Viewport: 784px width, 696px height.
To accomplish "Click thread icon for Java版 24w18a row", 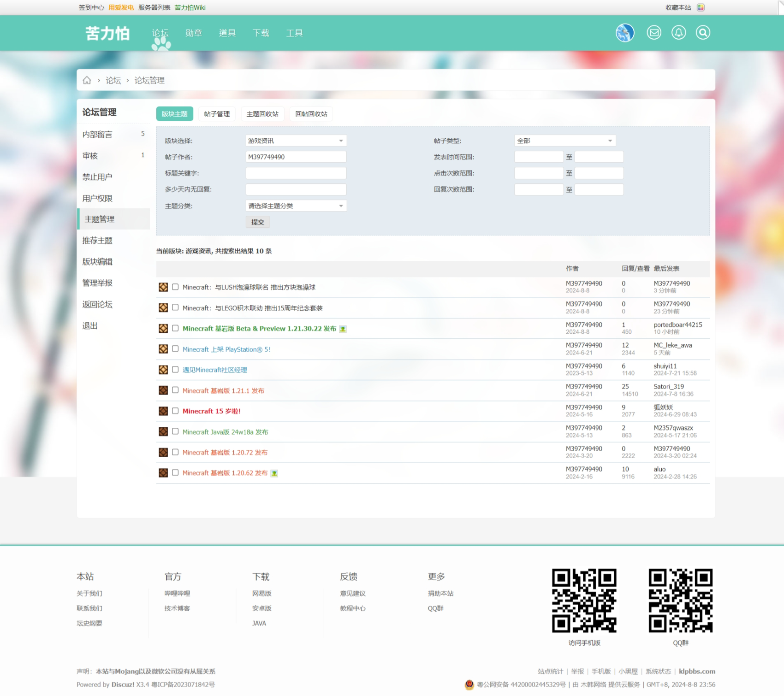I will [x=163, y=431].
